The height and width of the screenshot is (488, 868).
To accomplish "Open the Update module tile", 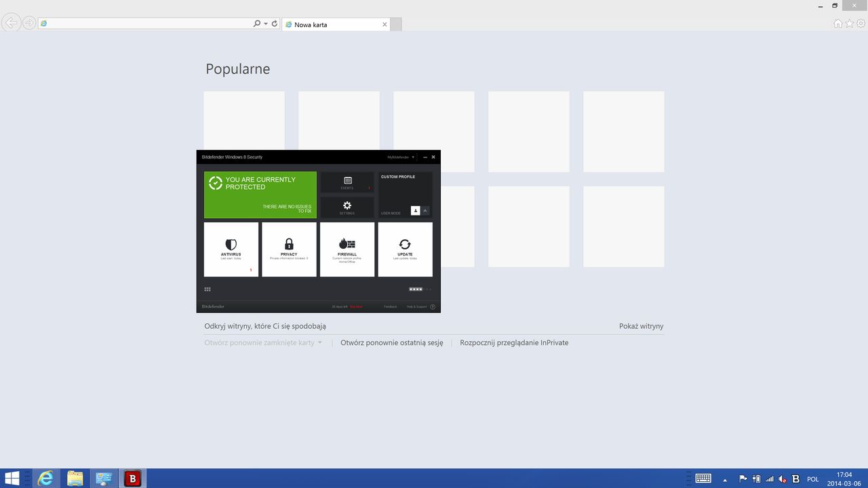I will (405, 249).
